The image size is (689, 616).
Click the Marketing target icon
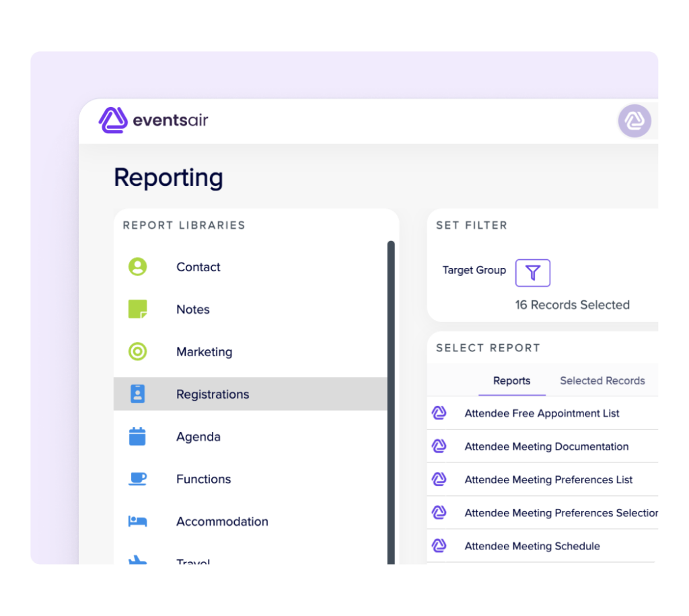pos(137,351)
